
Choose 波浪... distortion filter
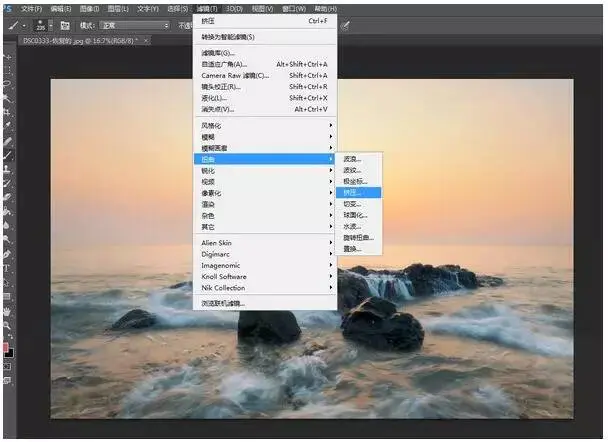tap(359, 159)
